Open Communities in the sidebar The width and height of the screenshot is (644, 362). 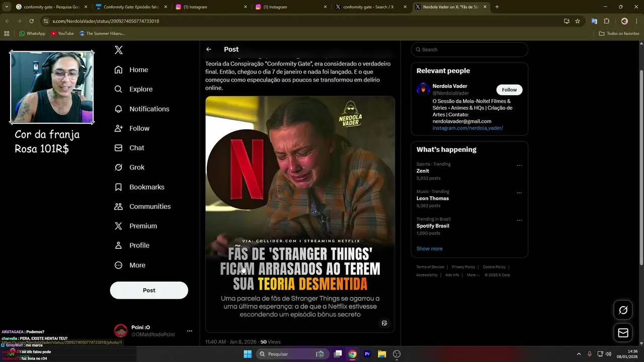click(x=142, y=207)
